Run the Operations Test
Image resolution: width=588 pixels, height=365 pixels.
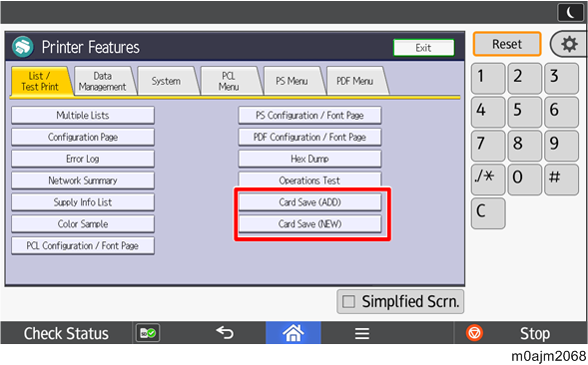(x=309, y=180)
